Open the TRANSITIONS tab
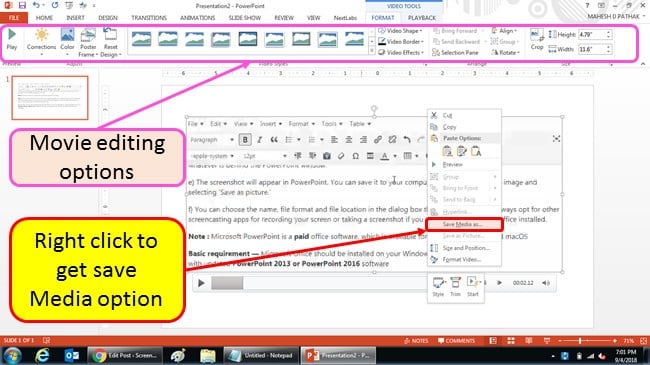Image resolution: width=650 pixels, height=365 pixels. (149, 18)
